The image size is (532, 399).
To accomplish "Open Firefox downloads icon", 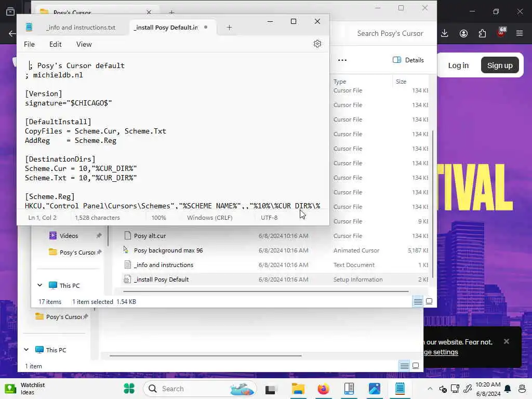I will coord(445,33).
